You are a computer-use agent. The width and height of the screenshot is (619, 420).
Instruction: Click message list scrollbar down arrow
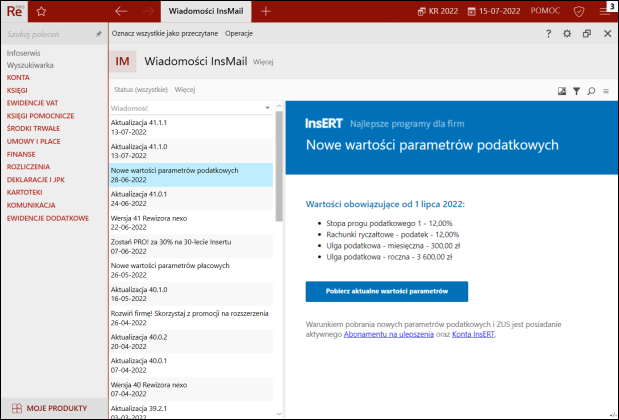(x=279, y=414)
